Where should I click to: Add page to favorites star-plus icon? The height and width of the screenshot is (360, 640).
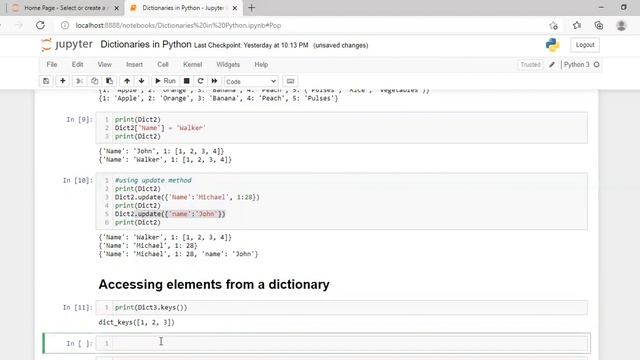[553, 25]
